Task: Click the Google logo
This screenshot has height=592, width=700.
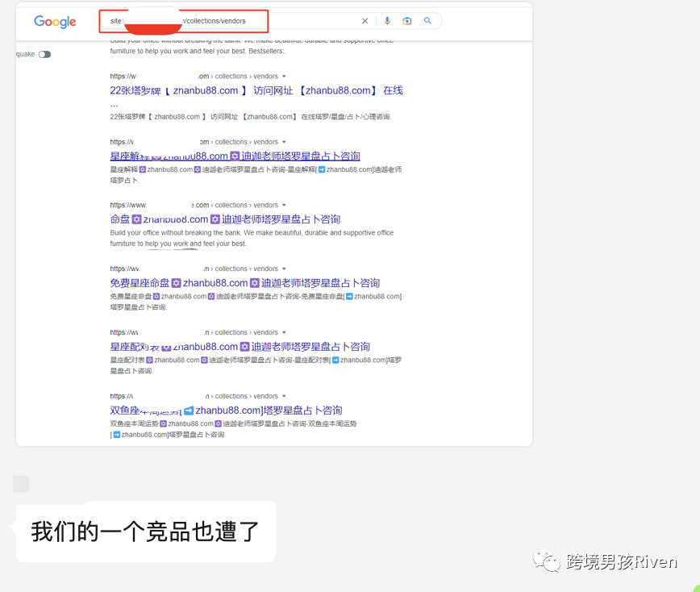Action: 55,22
